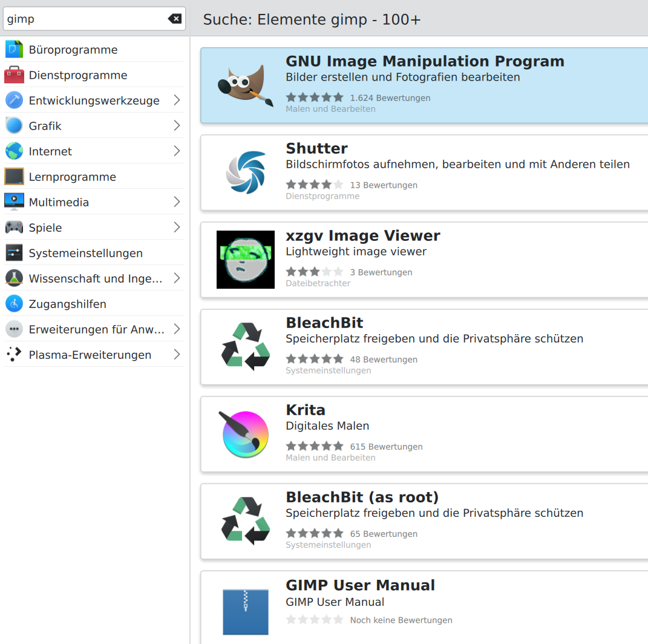Click "1.624 Bewertungen" text
This screenshot has height=644, width=648.
click(390, 98)
